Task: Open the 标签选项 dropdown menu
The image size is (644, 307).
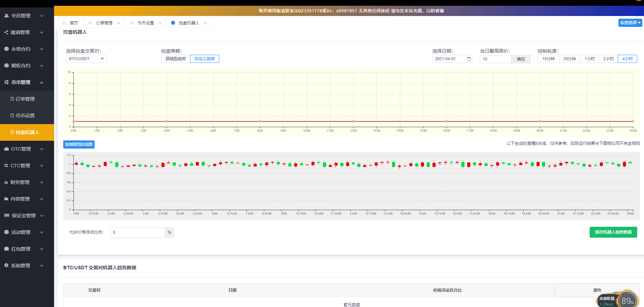Action: pyautogui.click(x=630, y=23)
